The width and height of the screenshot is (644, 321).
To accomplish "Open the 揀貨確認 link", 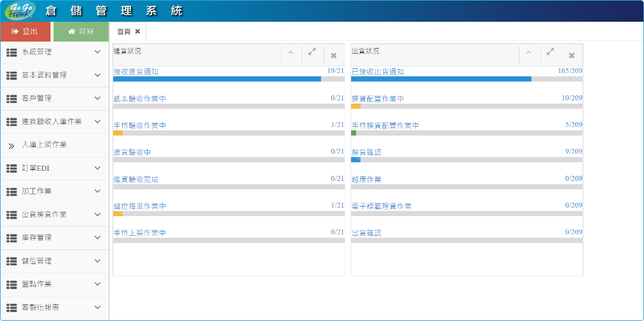I will (366, 152).
